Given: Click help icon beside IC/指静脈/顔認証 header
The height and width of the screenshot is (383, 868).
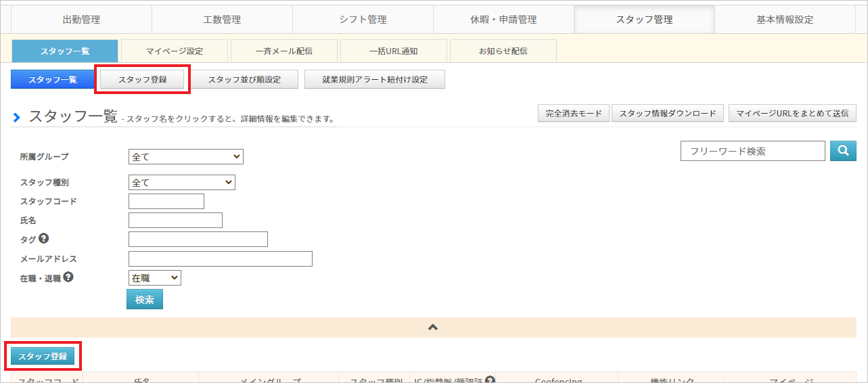Looking at the screenshot, I should tap(490, 380).
